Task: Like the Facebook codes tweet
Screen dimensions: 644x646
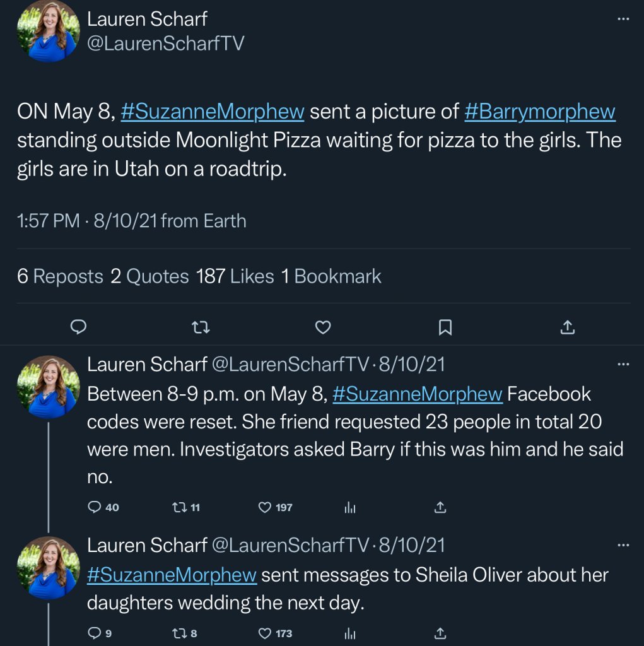Action: click(266, 507)
